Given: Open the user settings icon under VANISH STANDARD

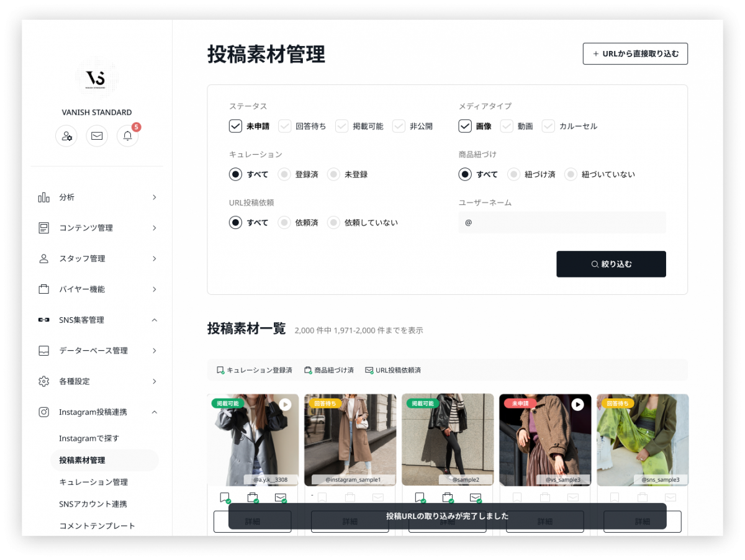Looking at the screenshot, I should point(66,136).
